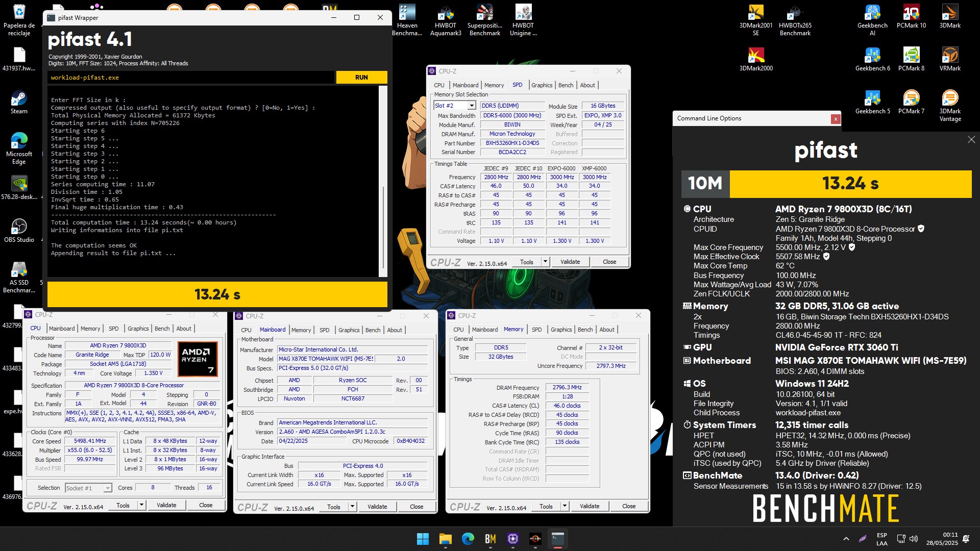Screen dimensions: 980x551
Task: Close the Command Line Options panel
Action: pos(836,119)
